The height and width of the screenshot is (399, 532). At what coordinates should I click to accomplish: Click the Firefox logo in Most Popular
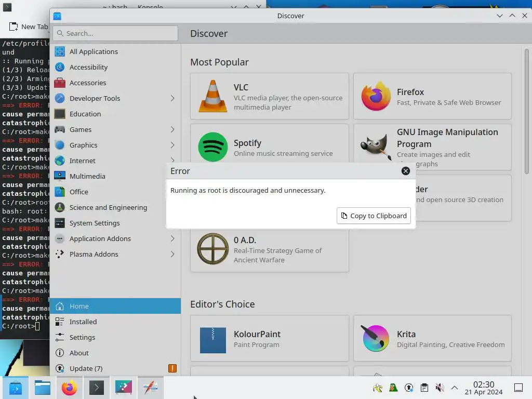[x=376, y=96]
